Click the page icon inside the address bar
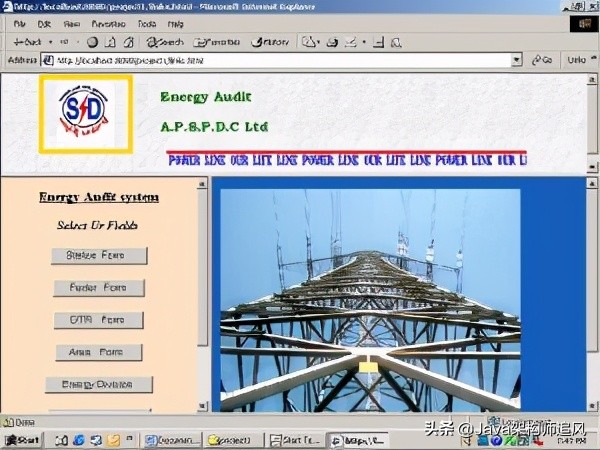The image size is (600, 450). [48, 60]
